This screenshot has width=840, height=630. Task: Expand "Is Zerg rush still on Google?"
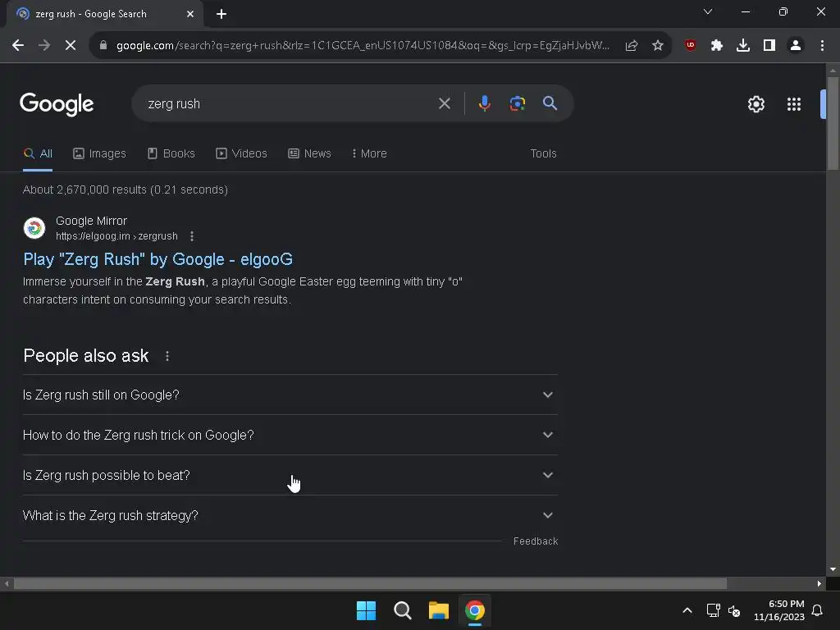pos(290,395)
